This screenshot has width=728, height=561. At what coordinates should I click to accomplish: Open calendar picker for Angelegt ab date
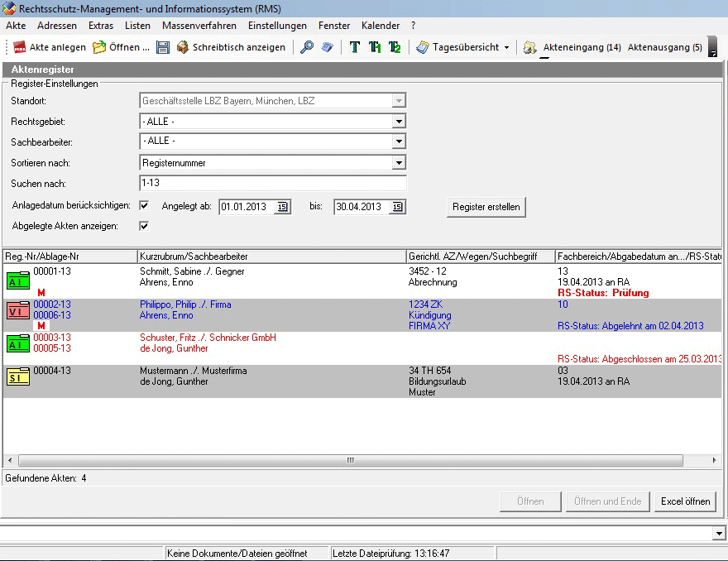tap(282, 207)
